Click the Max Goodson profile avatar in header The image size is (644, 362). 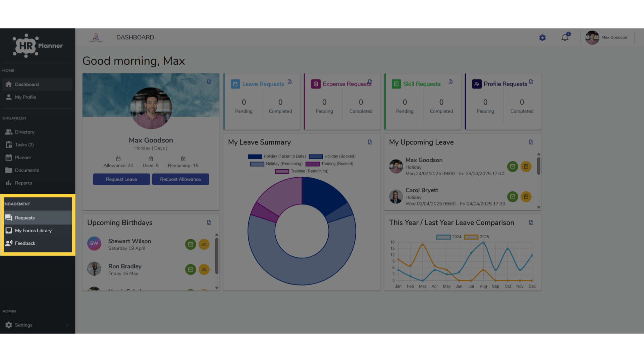[592, 38]
